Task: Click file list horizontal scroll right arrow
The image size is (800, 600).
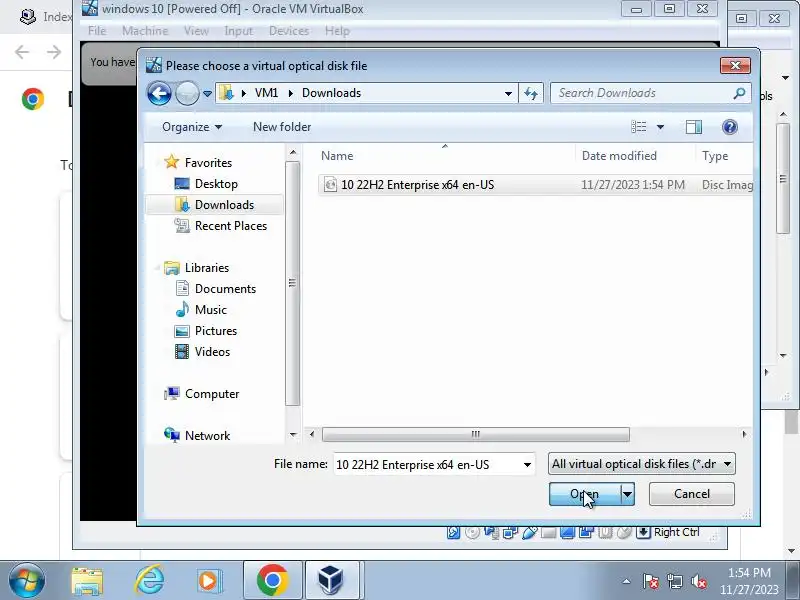Action: [744, 434]
